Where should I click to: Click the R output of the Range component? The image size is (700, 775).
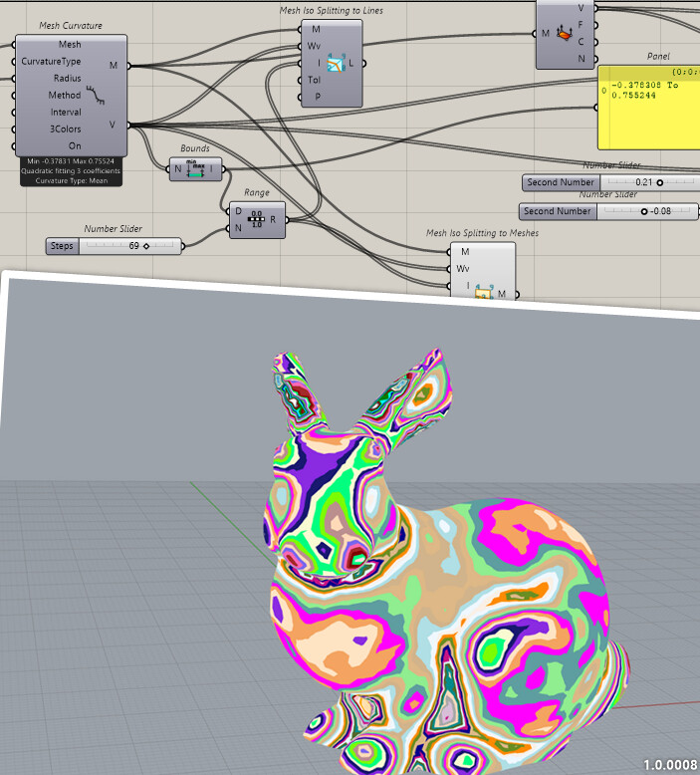[x=273, y=219]
